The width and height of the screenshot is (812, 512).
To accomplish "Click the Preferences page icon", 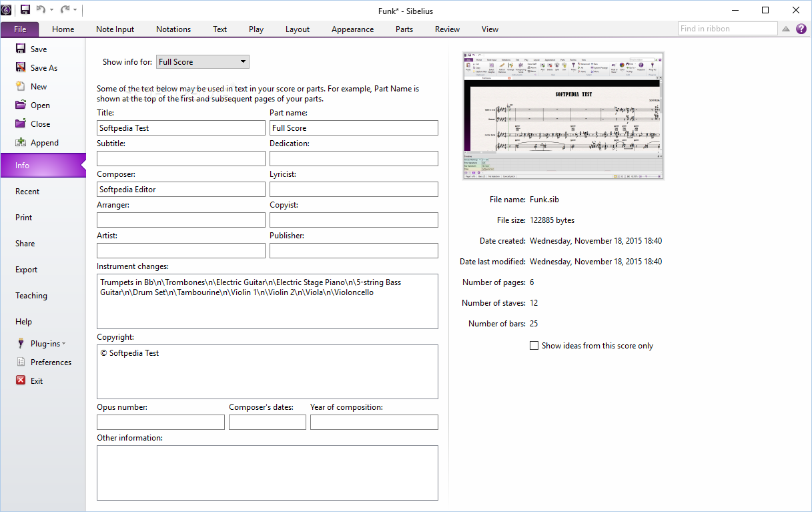I will tap(21, 362).
